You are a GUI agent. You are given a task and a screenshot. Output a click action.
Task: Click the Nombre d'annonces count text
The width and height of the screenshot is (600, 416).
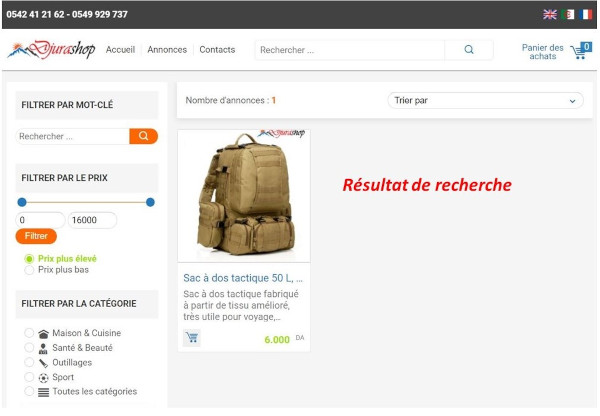click(x=230, y=100)
